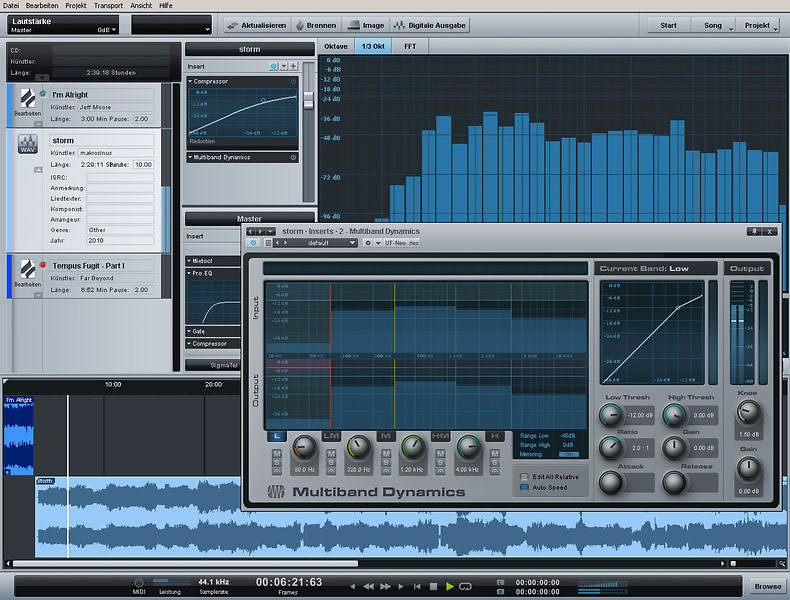The width and height of the screenshot is (790, 600).
Task: Click the green play button
Action: tap(449, 586)
